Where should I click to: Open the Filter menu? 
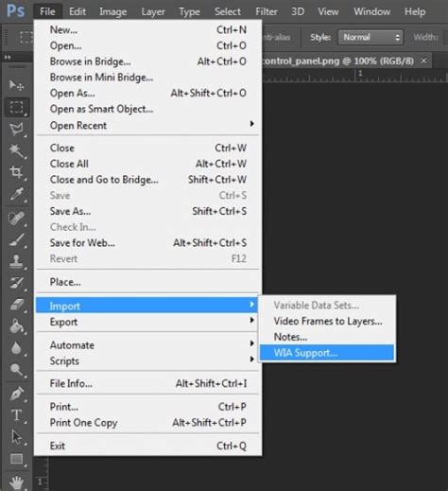coord(267,11)
